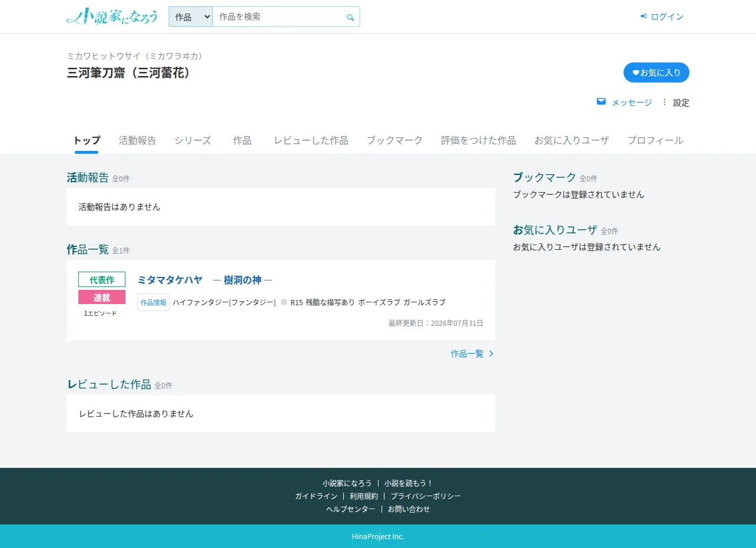Select the レビューした作品 tab

311,140
